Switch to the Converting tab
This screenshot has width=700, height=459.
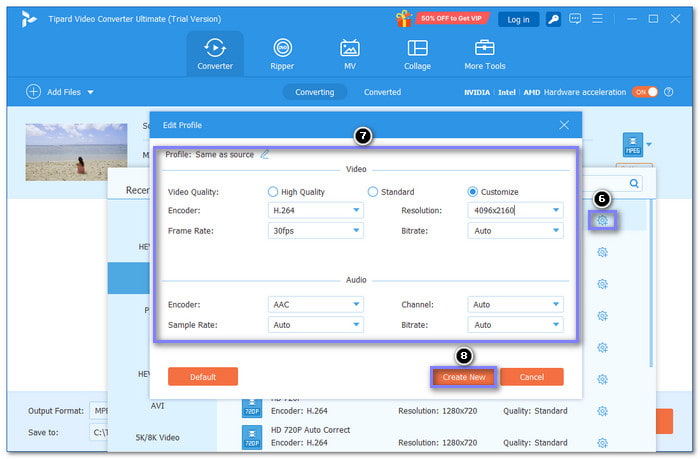pos(314,92)
